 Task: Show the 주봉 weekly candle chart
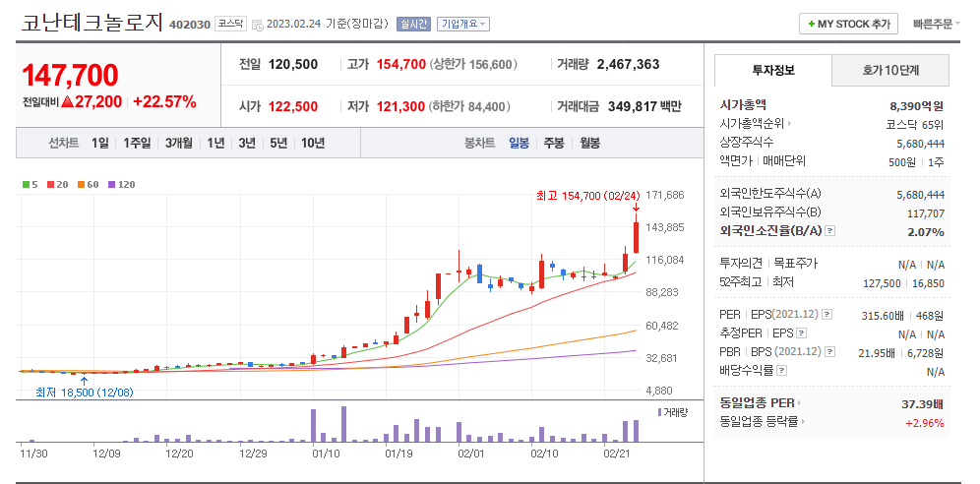click(x=554, y=143)
